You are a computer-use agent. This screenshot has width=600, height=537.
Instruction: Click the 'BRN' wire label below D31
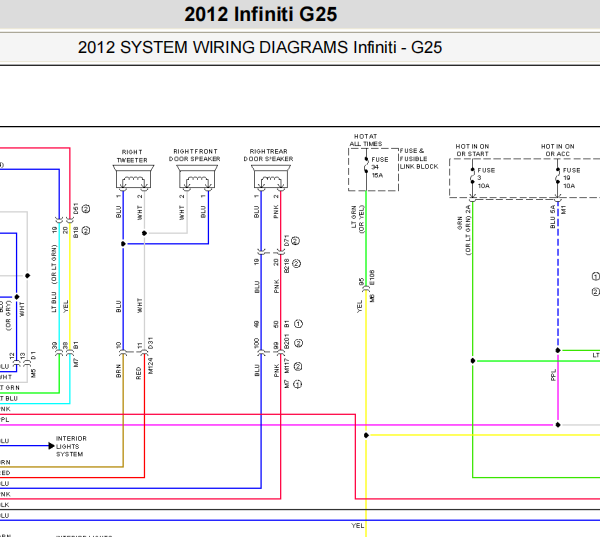click(118, 371)
